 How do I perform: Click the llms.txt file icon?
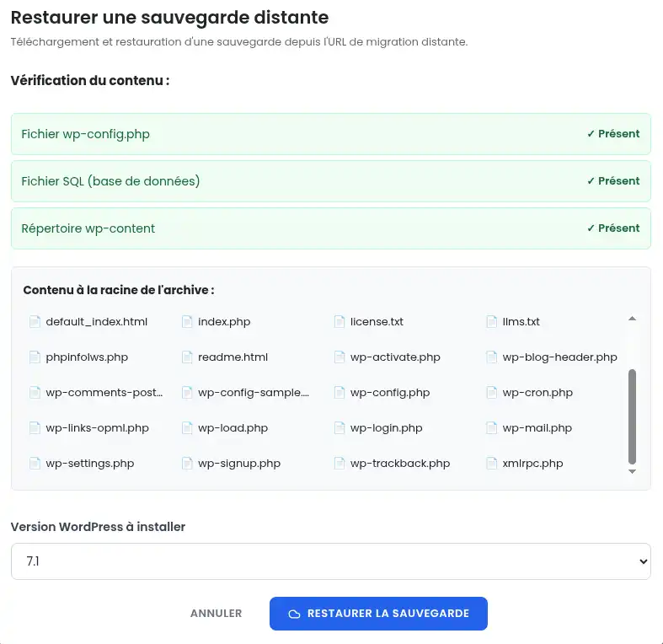pyautogui.click(x=491, y=321)
